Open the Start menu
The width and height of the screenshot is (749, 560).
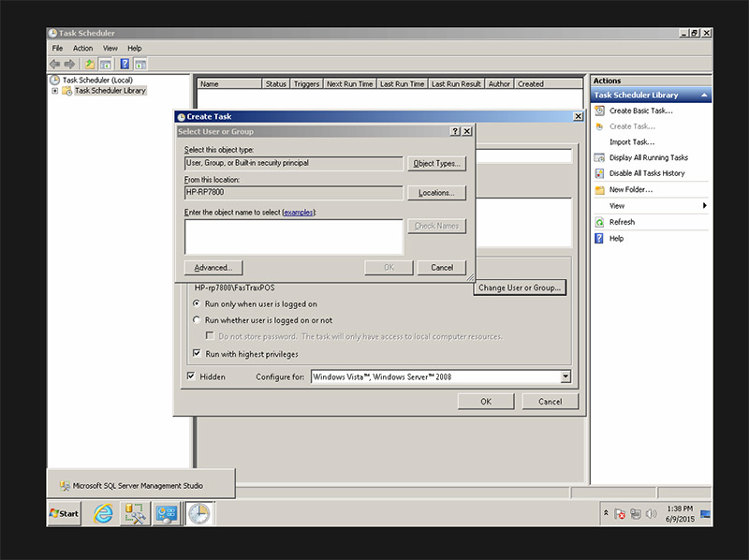tap(64, 514)
